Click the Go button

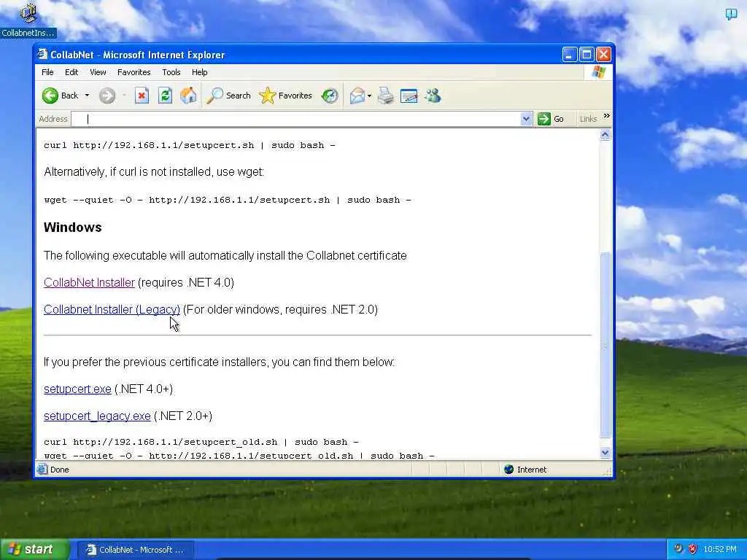(x=551, y=119)
